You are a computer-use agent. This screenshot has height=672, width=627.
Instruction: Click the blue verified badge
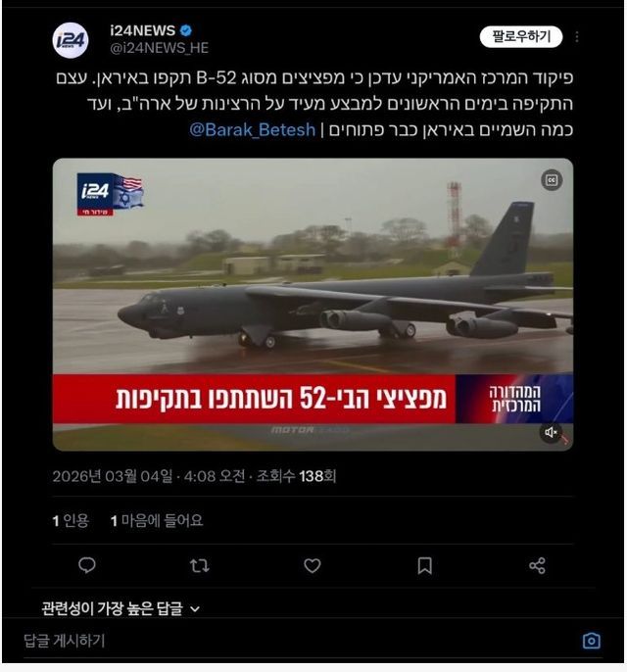tap(185, 30)
